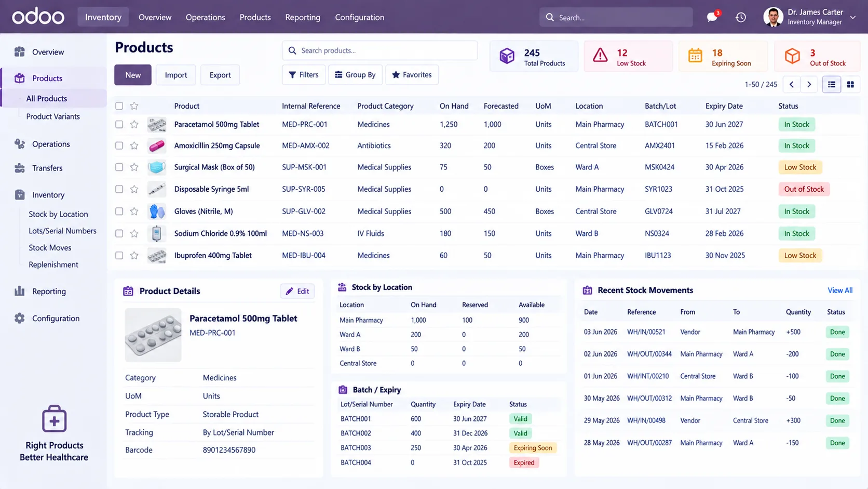Go to the next page of products
This screenshot has height=489, width=868.
click(x=809, y=84)
